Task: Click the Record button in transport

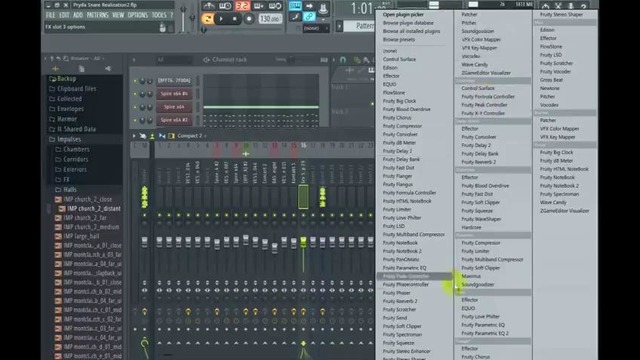Action: (x=249, y=19)
